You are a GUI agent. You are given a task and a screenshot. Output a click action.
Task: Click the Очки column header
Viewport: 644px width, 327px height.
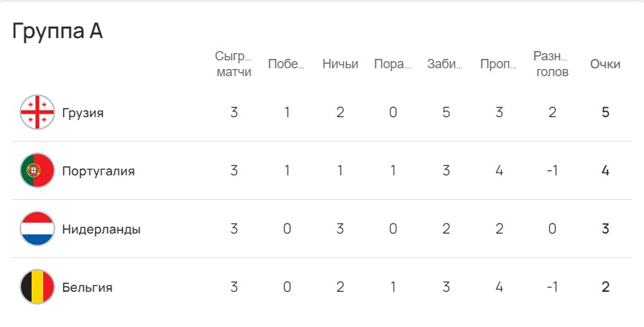pos(605,64)
